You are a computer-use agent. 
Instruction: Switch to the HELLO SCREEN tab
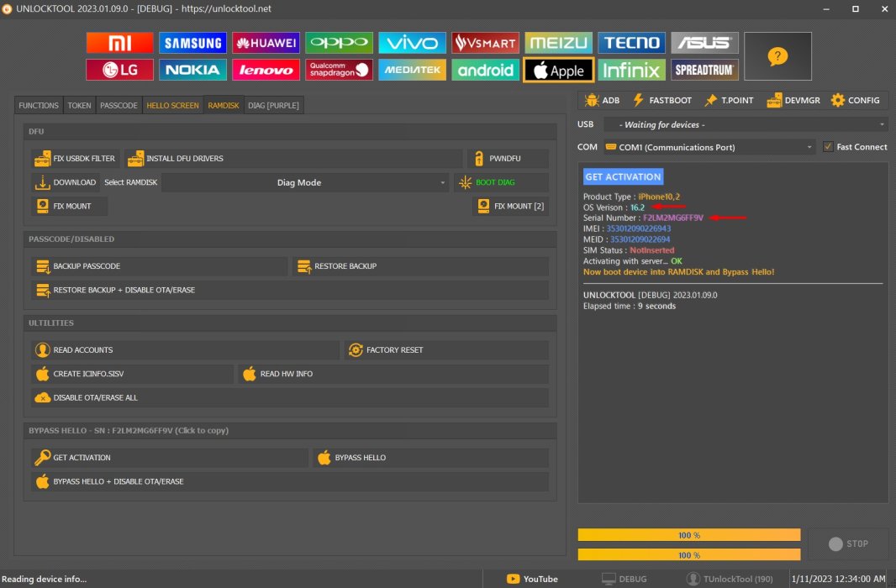(x=172, y=106)
